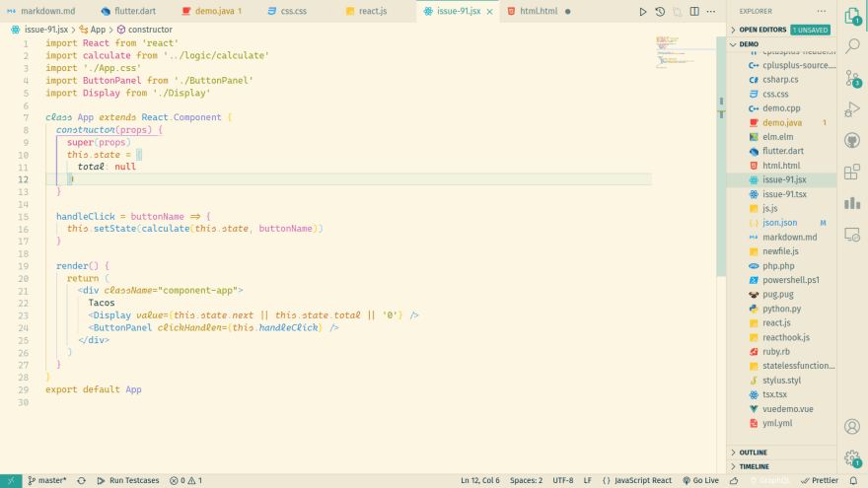Open errors and warnings problems count

(186, 481)
